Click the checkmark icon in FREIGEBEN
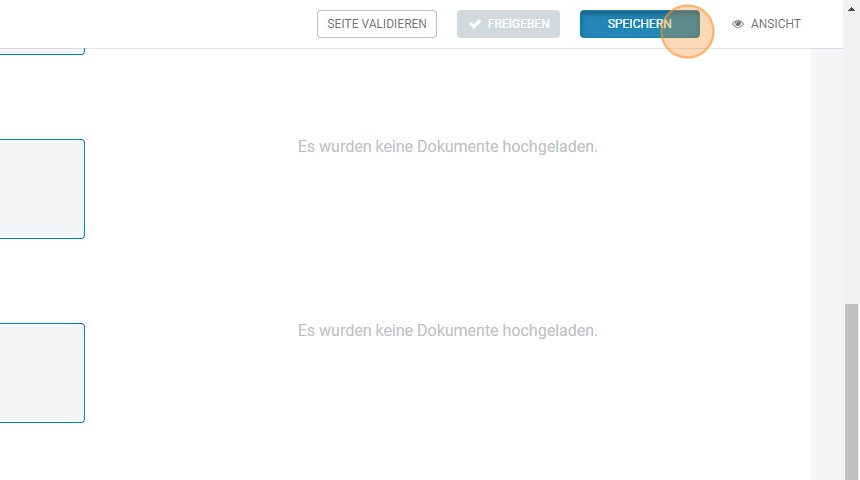This screenshot has height=480, width=860. tap(475, 24)
